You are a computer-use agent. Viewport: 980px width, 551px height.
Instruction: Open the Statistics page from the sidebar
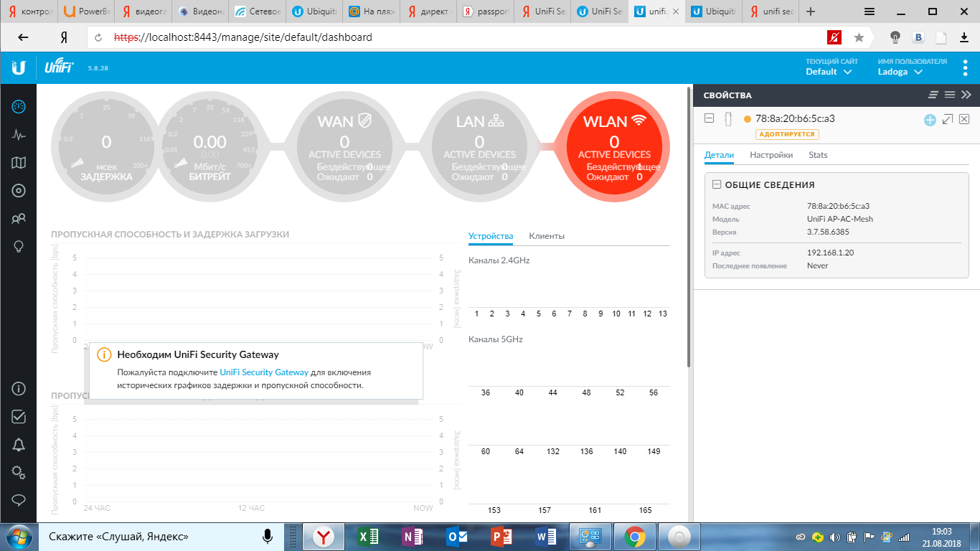click(19, 135)
